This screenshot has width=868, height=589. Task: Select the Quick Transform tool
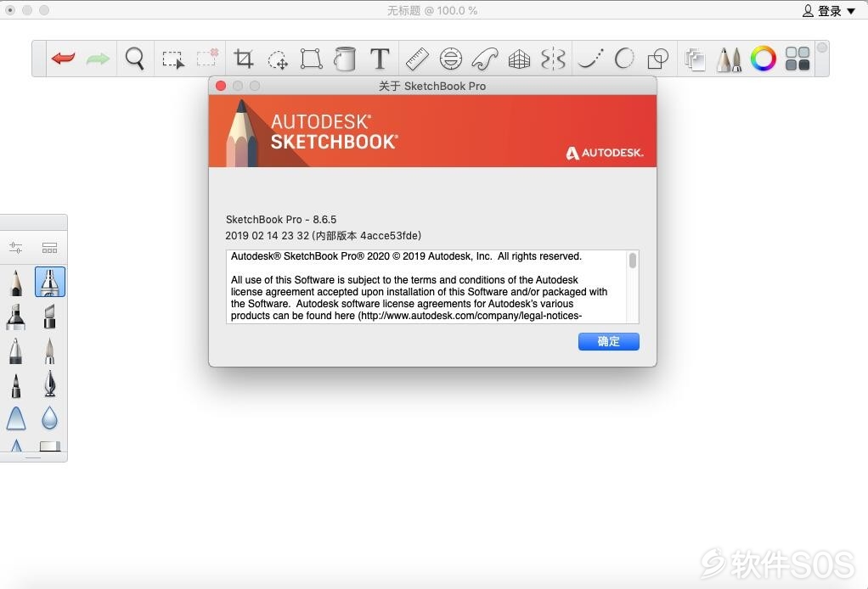click(x=278, y=59)
